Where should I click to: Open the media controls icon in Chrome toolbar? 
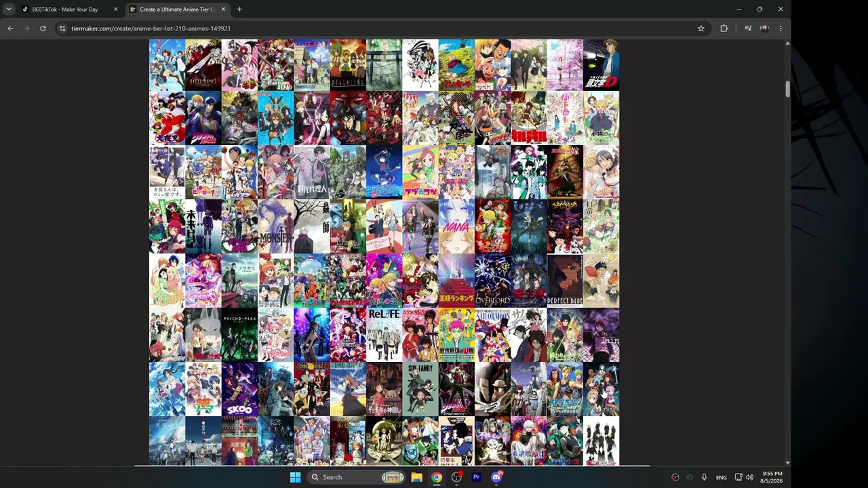(748, 28)
